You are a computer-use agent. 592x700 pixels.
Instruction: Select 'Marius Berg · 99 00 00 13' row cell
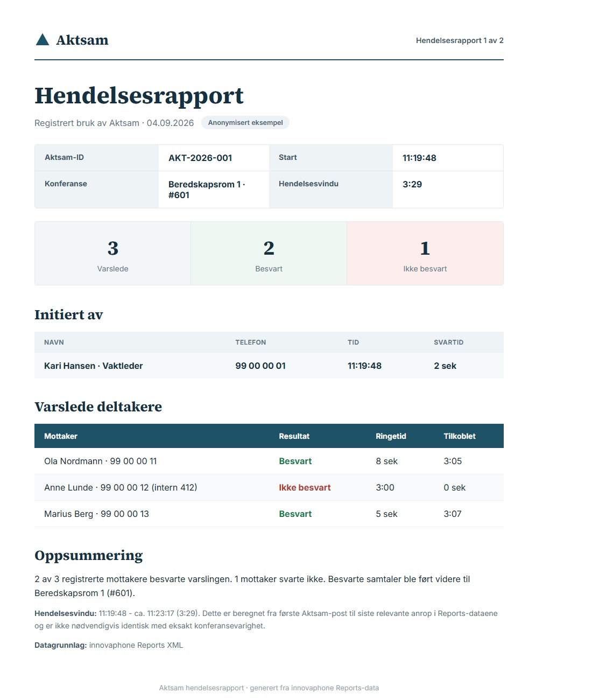[96, 514]
